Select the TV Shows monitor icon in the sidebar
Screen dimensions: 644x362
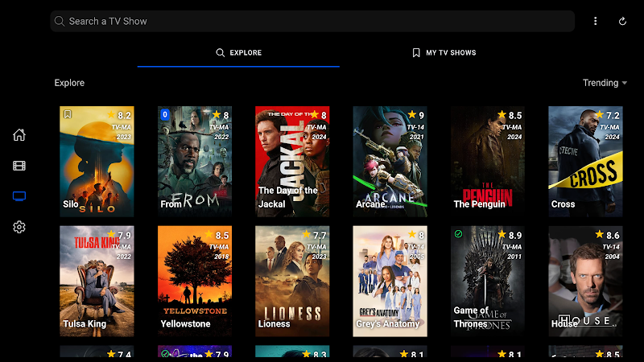(19, 196)
